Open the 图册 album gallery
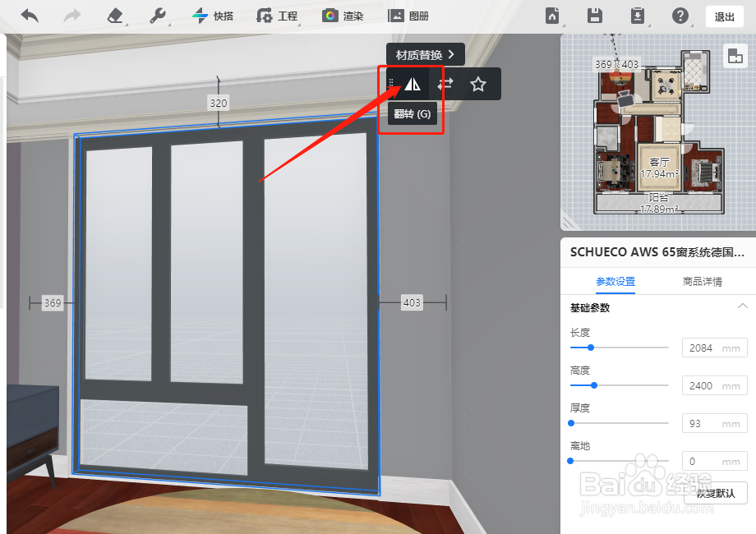 (x=408, y=16)
